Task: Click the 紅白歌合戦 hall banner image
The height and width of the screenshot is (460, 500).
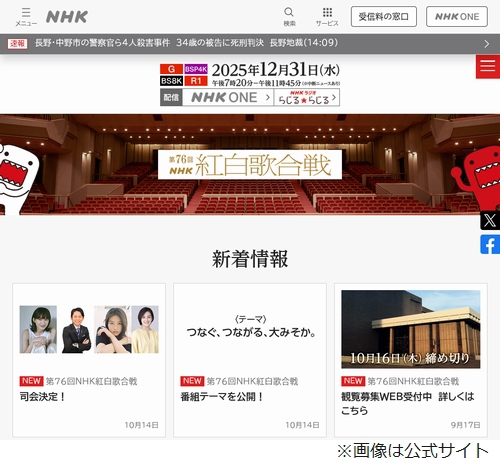Action: 250,164
